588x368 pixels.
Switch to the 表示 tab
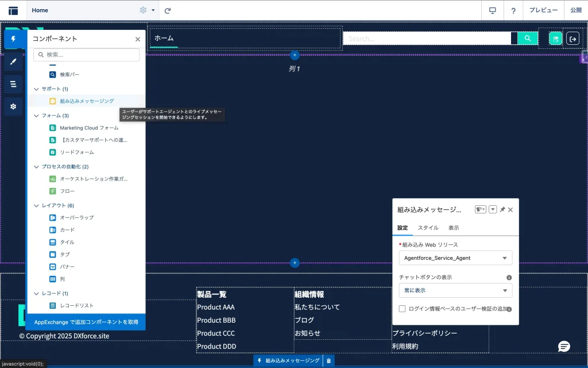coord(454,228)
